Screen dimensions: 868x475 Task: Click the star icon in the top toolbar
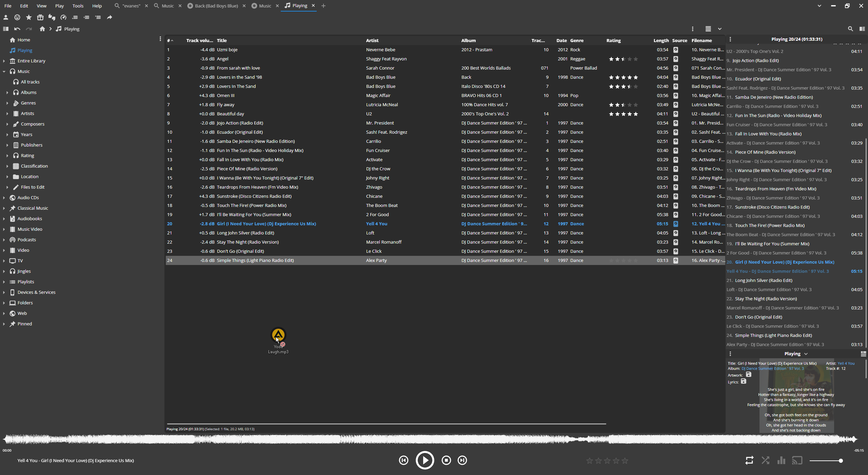(29, 17)
